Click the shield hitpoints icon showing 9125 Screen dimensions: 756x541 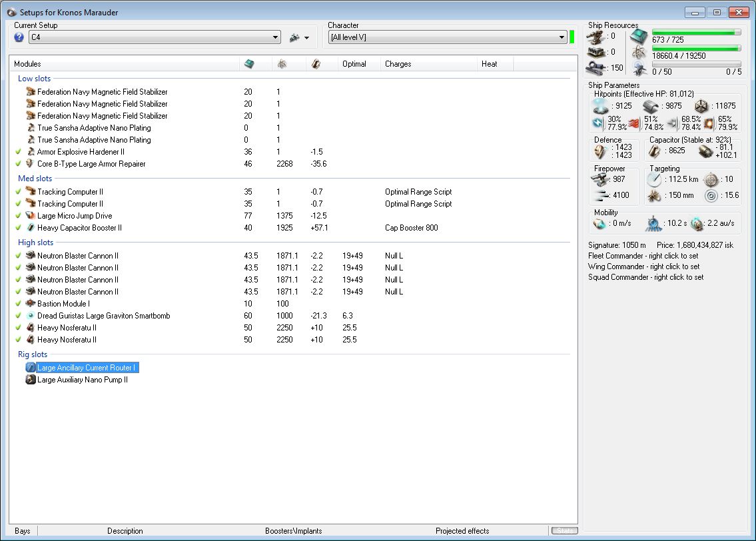tap(600, 105)
